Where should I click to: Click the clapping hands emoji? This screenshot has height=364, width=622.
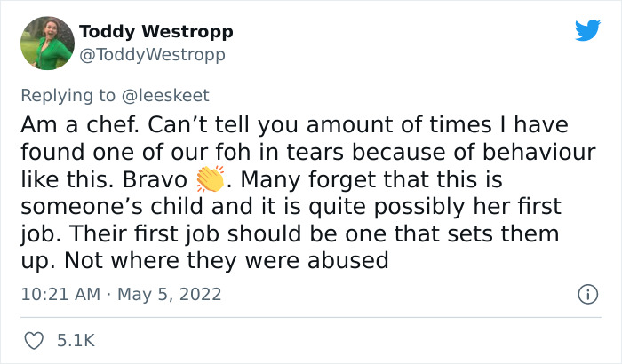211,179
